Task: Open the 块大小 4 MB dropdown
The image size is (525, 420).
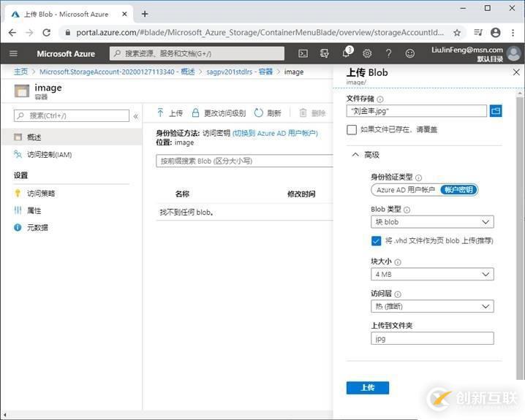Action: [x=431, y=274]
